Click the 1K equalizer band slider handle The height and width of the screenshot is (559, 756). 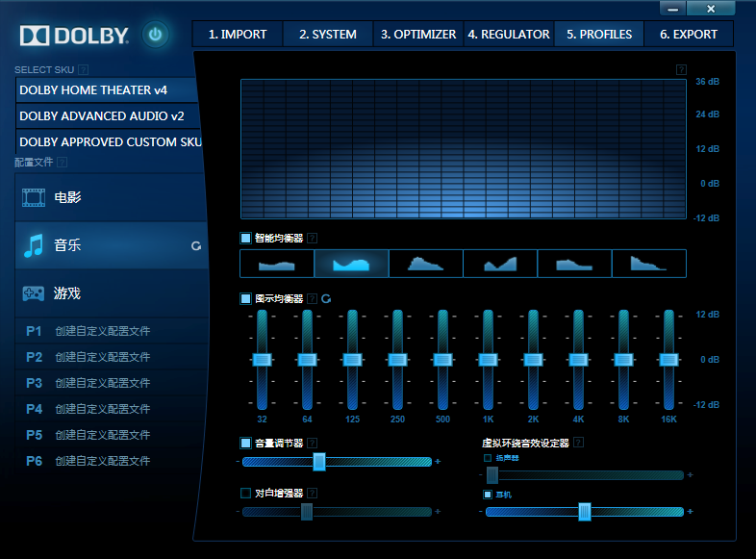tap(488, 359)
